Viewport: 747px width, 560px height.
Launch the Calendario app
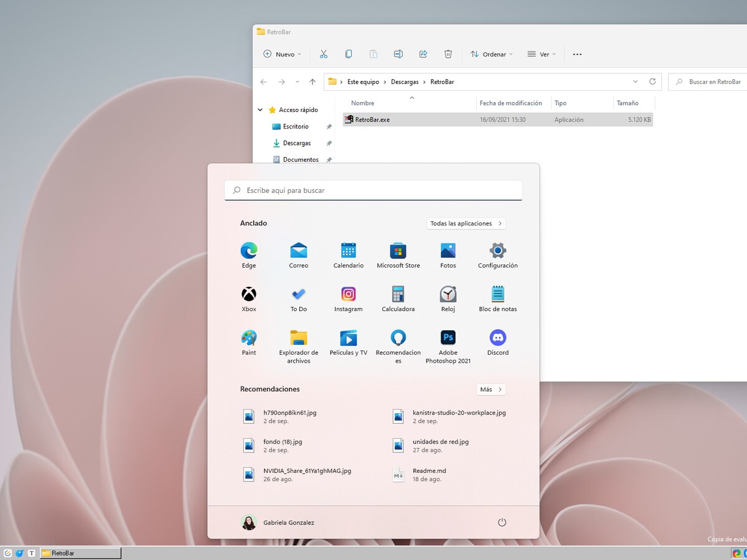[349, 255]
